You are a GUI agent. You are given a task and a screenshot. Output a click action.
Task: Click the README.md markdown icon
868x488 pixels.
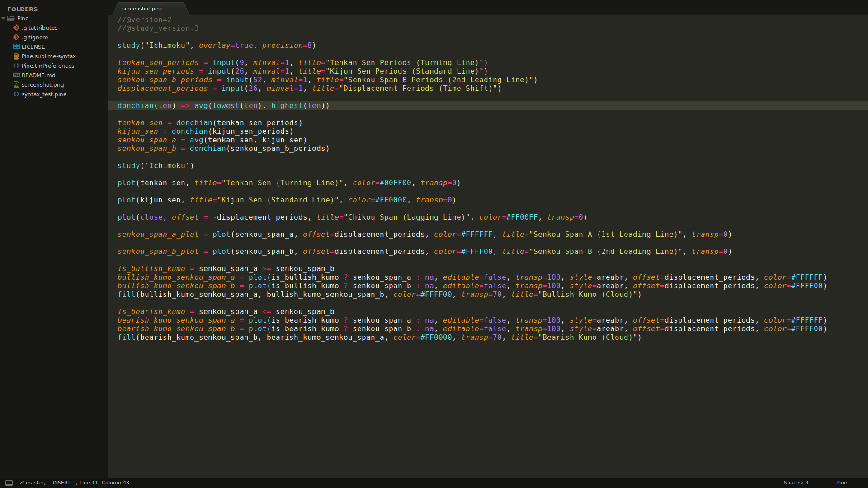pos(16,75)
